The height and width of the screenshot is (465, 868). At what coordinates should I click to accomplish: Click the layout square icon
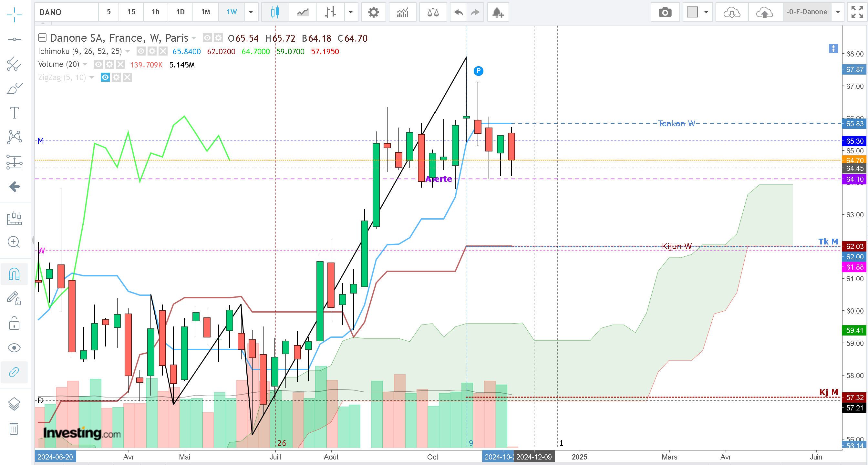point(692,12)
